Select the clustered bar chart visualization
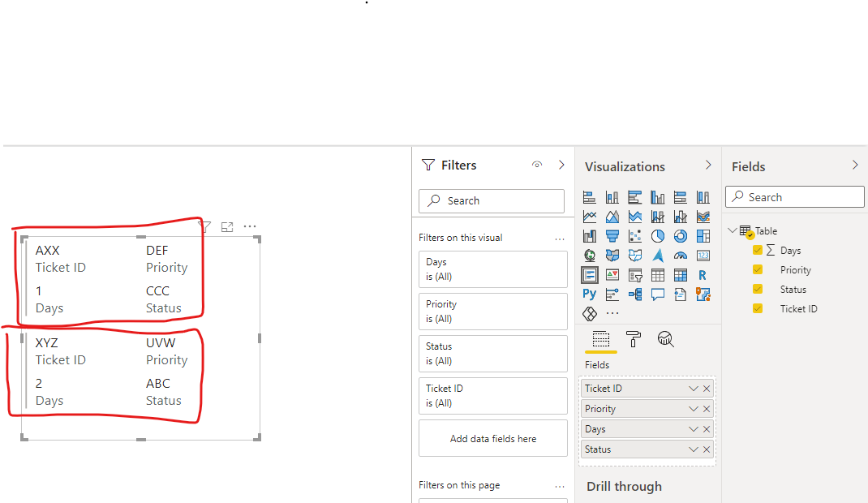This screenshot has height=503, width=868. coord(635,197)
